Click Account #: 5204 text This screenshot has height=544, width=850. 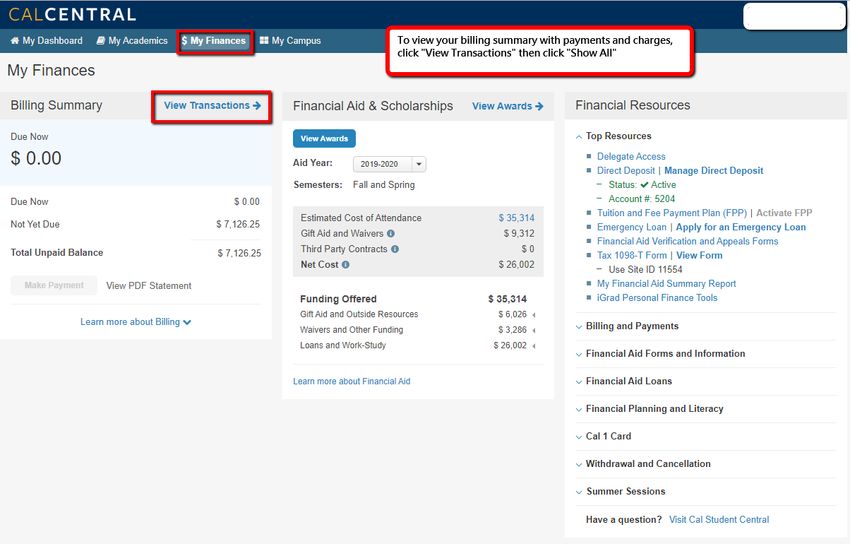[x=641, y=199]
